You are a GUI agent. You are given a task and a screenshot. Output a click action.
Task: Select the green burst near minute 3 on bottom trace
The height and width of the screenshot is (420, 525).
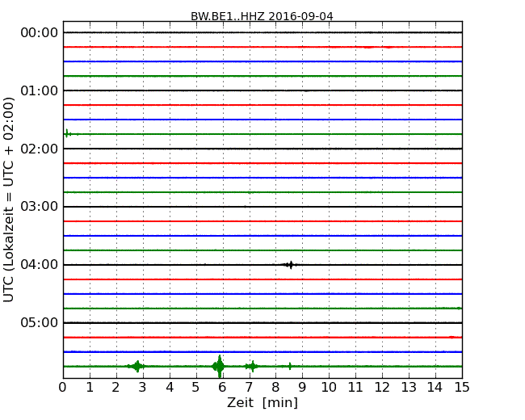pyautogui.click(x=136, y=367)
